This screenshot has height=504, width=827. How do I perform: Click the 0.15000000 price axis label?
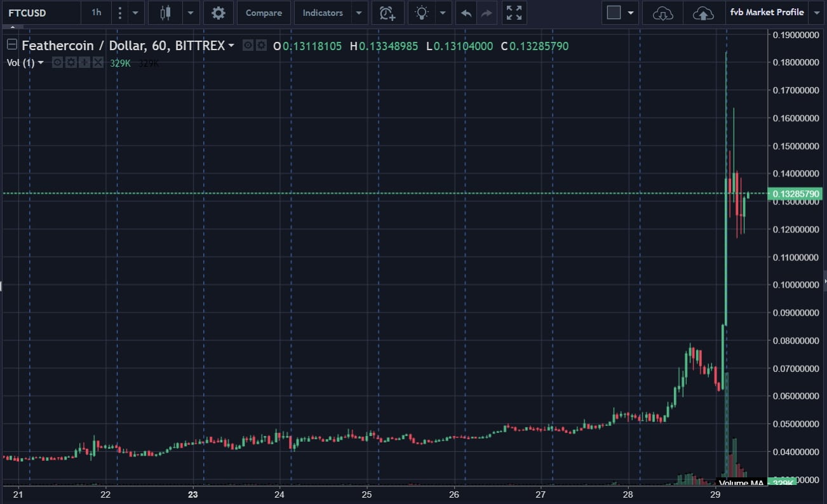(795, 146)
